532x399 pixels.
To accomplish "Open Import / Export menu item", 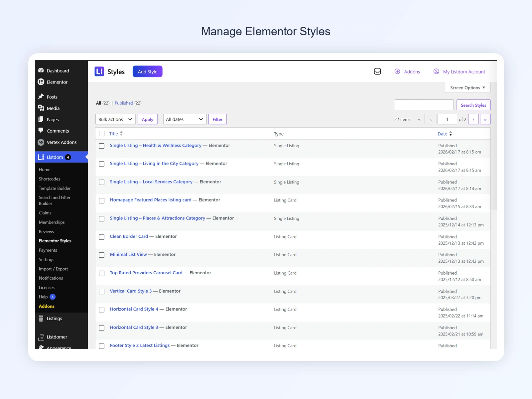I will point(53,269).
